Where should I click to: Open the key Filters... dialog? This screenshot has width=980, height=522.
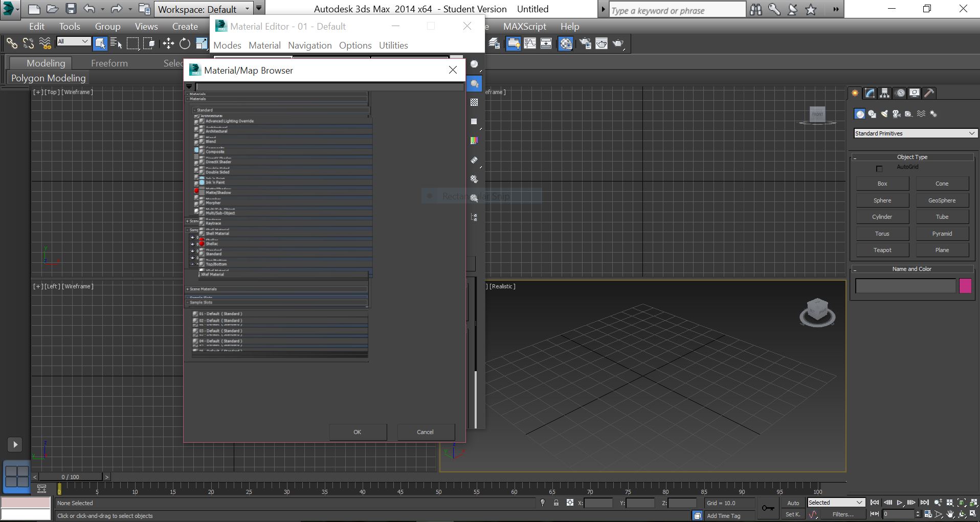point(843,514)
